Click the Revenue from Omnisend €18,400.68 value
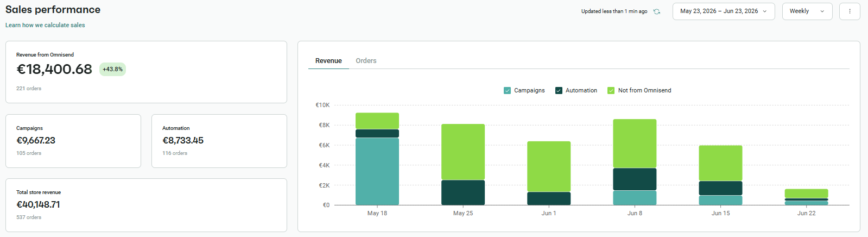 coord(54,69)
